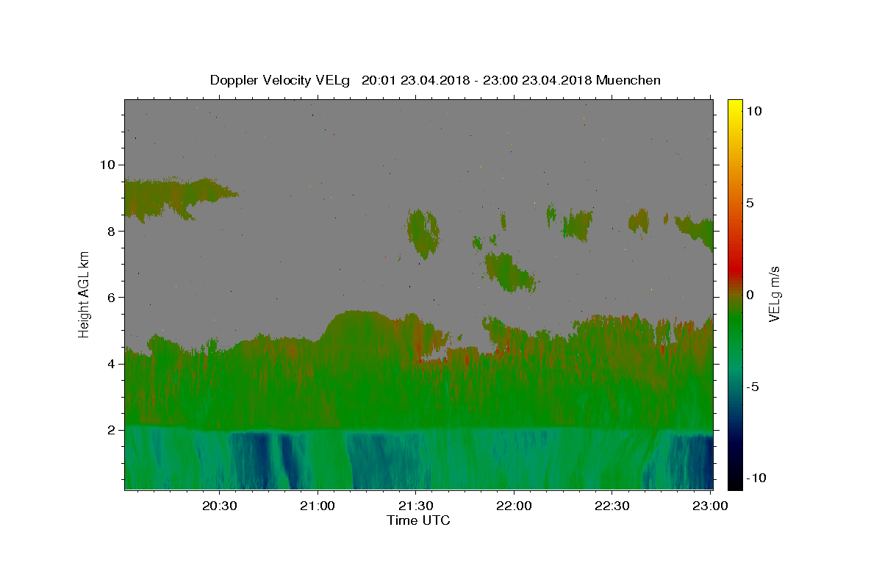Click the colorbar tick label 0

(749, 295)
